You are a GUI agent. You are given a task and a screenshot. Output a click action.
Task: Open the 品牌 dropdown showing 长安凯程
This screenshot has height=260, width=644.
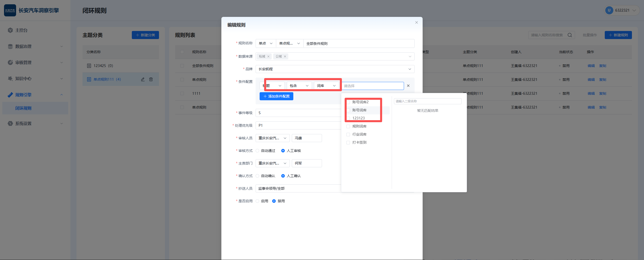pos(335,69)
